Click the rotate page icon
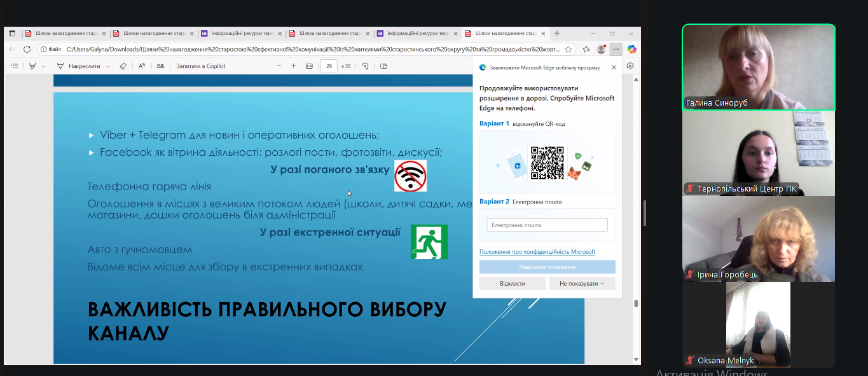868x376 pixels. [x=365, y=66]
